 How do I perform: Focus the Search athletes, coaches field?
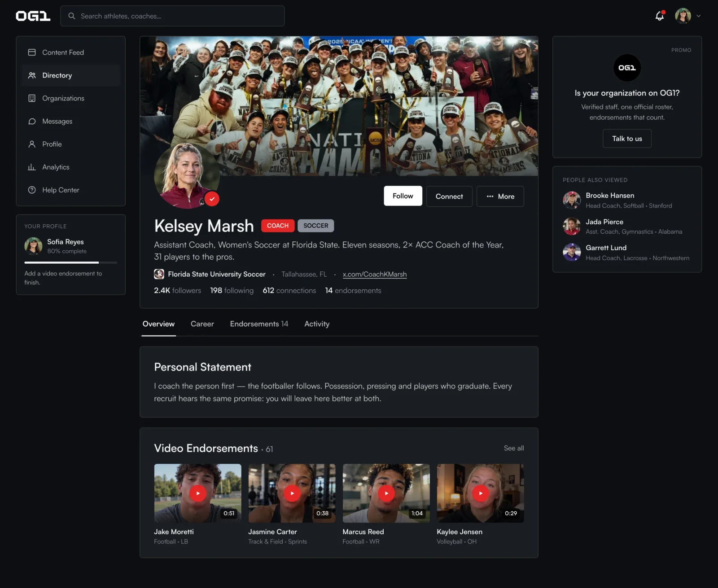point(172,16)
